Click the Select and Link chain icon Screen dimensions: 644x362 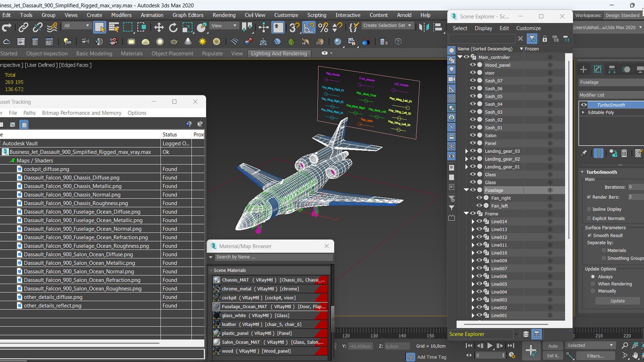(x=23, y=27)
